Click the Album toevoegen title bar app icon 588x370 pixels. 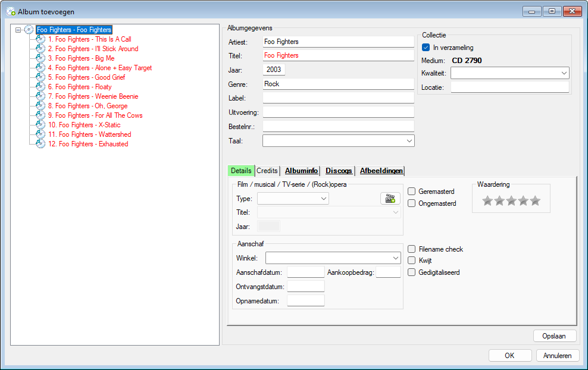click(11, 12)
